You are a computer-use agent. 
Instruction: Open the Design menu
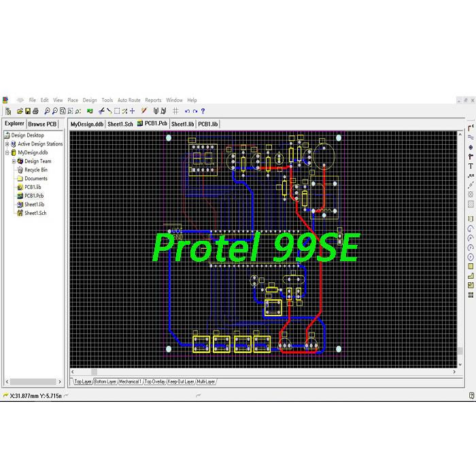click(90, 100)
